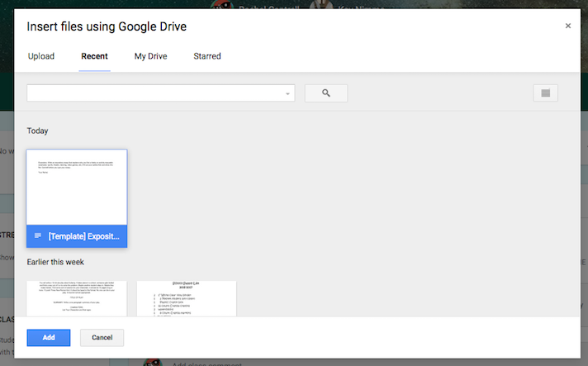This screenshot has height=366, width=588.
Task: Open the search field dropdown arrow
Action: [287, 93]
